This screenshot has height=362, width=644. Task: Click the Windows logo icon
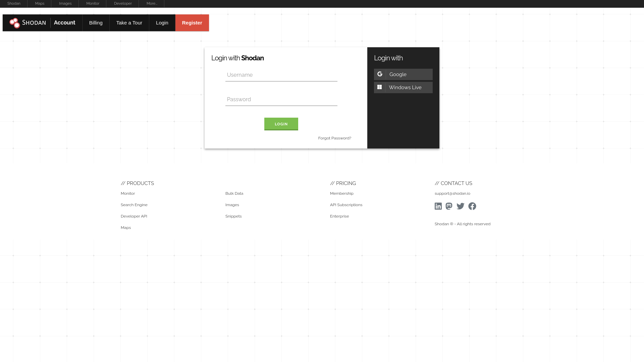click(379, 87)
